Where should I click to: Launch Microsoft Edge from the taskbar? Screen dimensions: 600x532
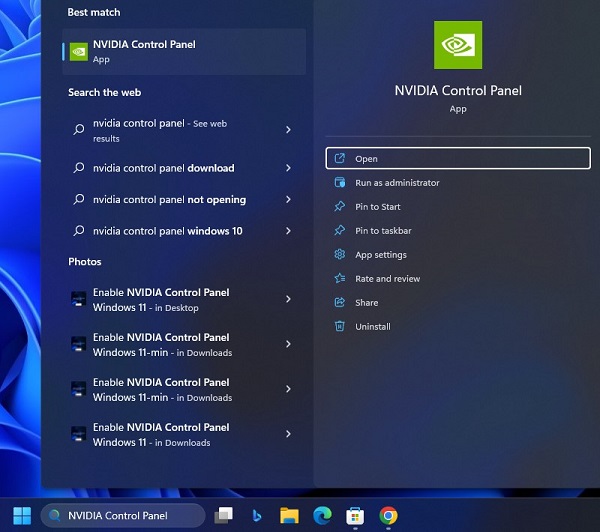(x=322, y=515)
